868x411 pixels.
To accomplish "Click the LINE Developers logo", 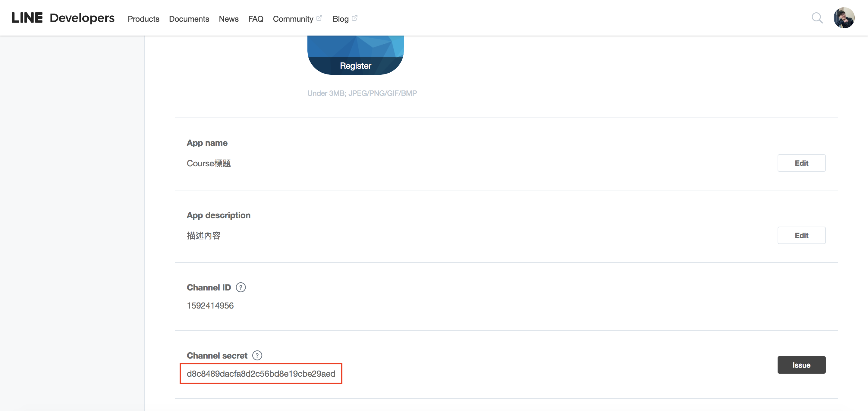I will [63, 18].
